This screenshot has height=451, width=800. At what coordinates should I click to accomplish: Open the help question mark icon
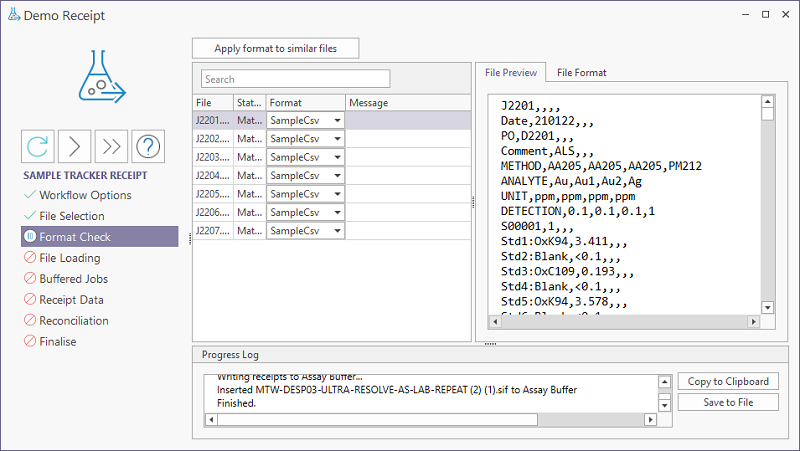tap(148, 146)
